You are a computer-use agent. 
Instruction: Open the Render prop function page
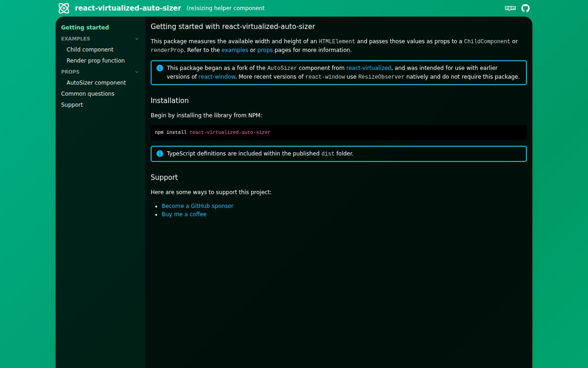point(96,61)
